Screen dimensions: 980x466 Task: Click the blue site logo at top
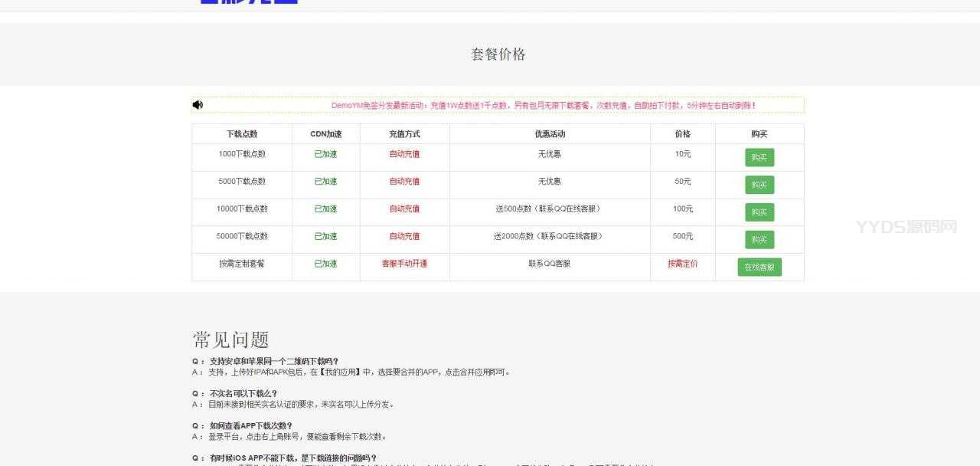pos(248,2)
